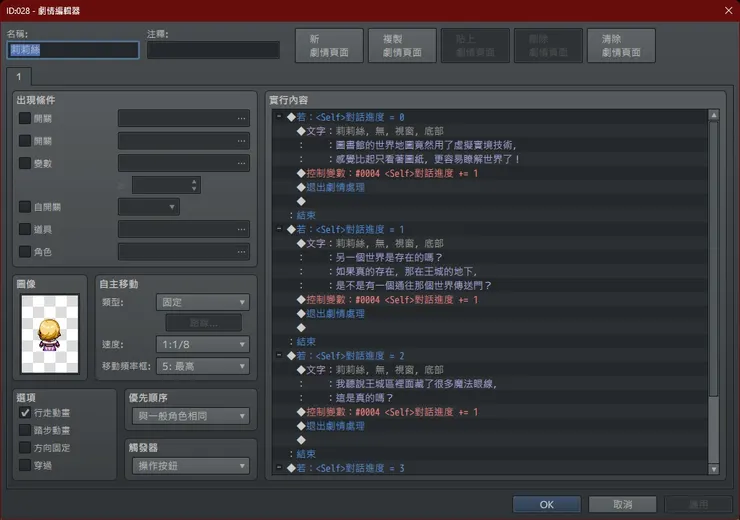Click the contents scrollbar down arrow
Screen dimensions: 740x520
[714, 469]
